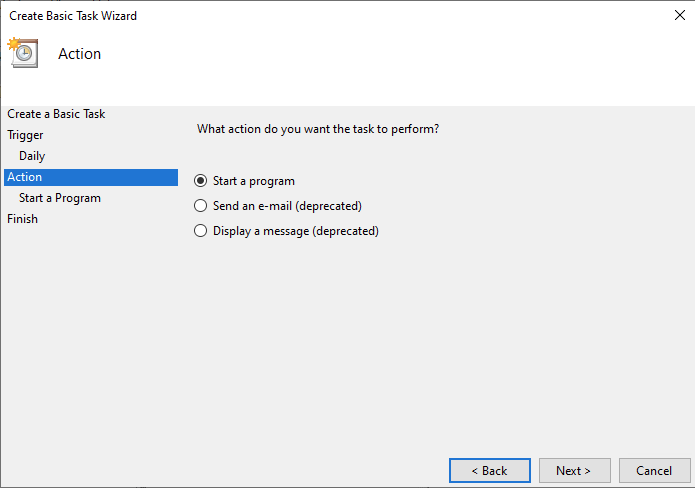Click the task scheduler clock wizard icon
The height and width of the screenshot is (488, 695).
tap(23, 53)
